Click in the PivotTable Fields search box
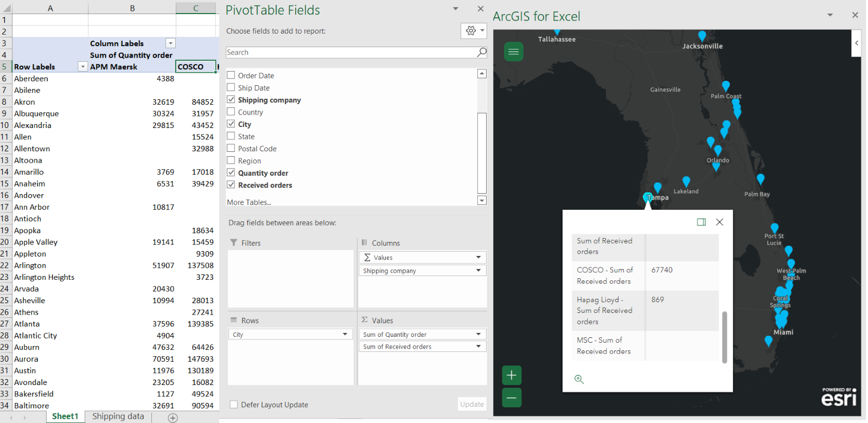Screen dimensions: 868x423 coord(351,52)
